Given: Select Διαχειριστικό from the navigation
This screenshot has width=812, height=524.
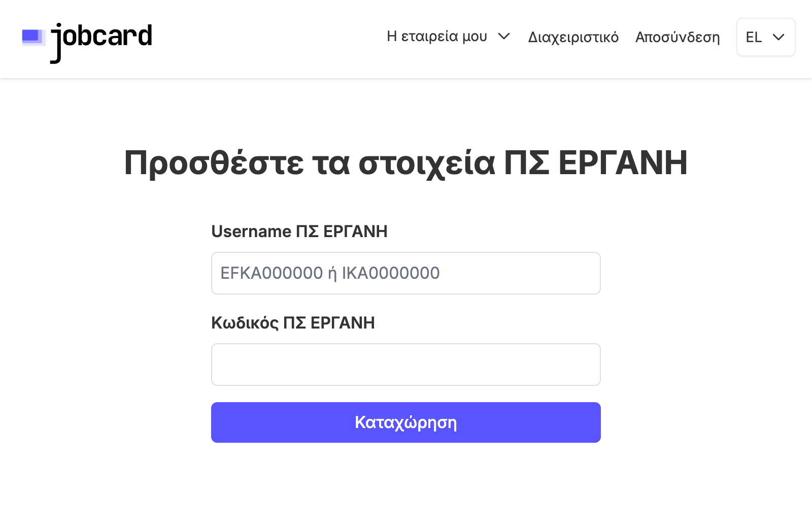Looking at the screenshot, I should click(x=573, y=37).
